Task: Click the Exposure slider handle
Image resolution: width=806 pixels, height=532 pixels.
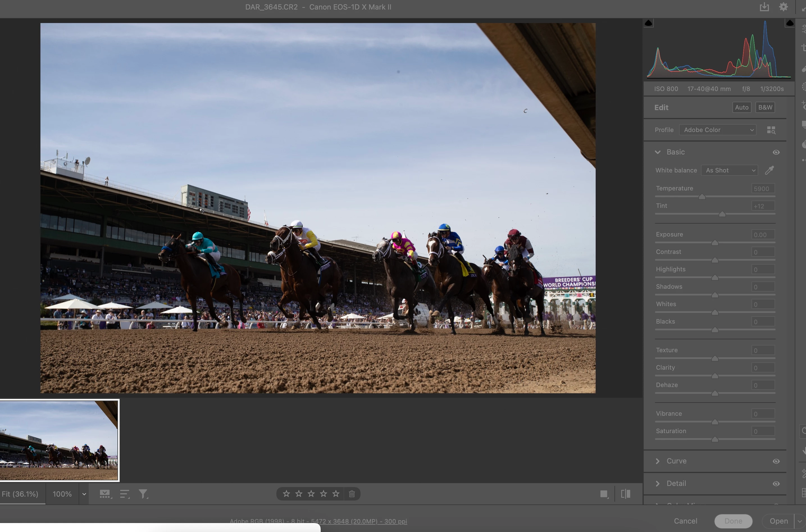Action: click(715, 243)
